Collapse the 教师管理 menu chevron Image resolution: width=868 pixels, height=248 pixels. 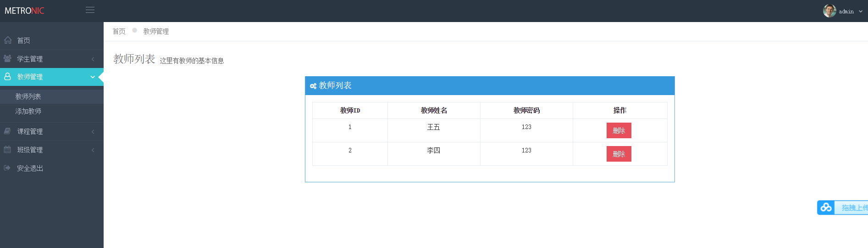pos(93,77)
